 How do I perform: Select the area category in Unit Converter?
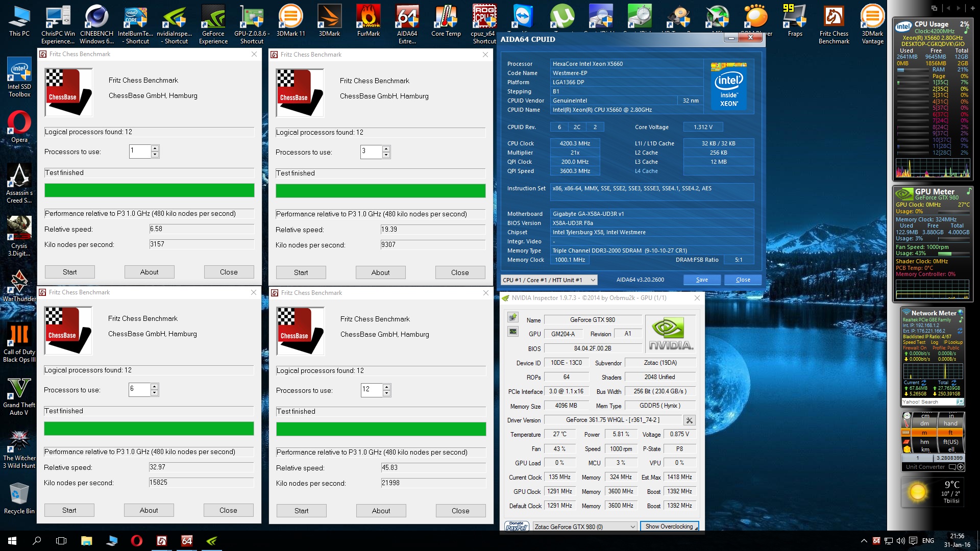pos(906,441)
